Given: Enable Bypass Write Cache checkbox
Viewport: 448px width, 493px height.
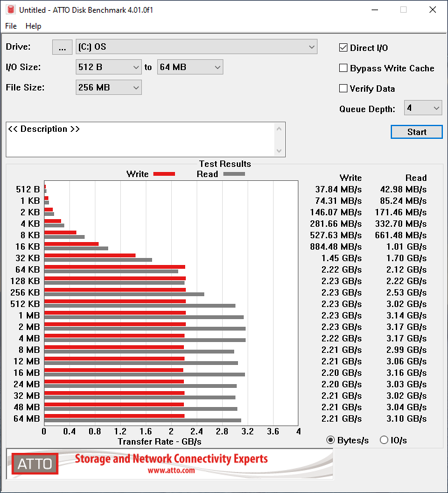Looking at the screenshot, I should pos(343,68).
